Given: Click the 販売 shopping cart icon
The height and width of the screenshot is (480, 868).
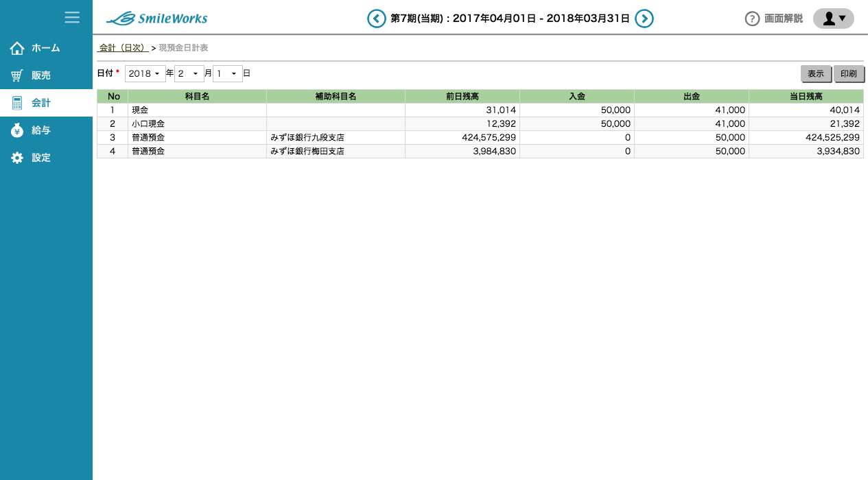Looking at the screenshot, I should 17,75.
